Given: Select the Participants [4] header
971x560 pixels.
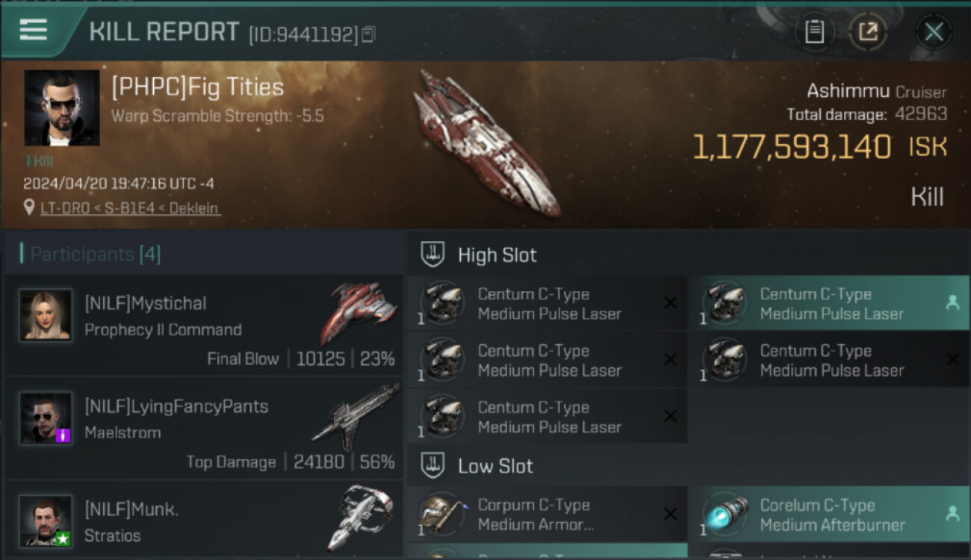Looking at the screenshot, I should click(95, 255).
